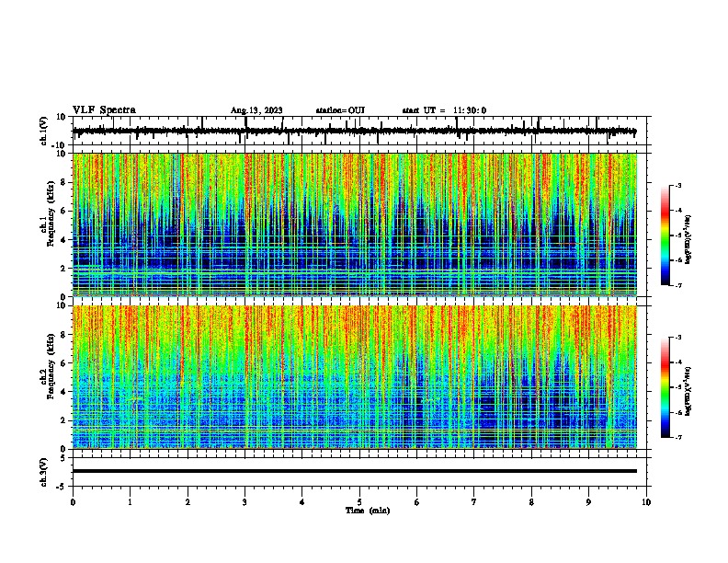
Task: Click the VLF Spectra plot title
Action: point(104,110)
